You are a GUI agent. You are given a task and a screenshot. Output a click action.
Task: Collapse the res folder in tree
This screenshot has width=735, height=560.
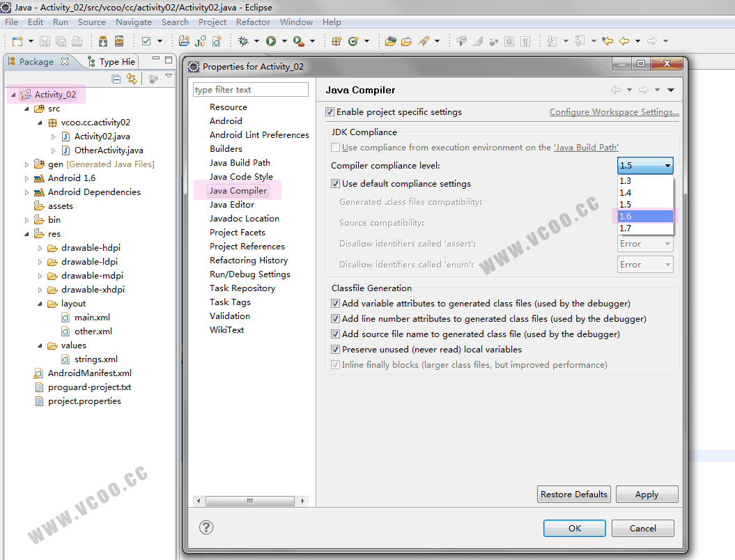[27, 234]
